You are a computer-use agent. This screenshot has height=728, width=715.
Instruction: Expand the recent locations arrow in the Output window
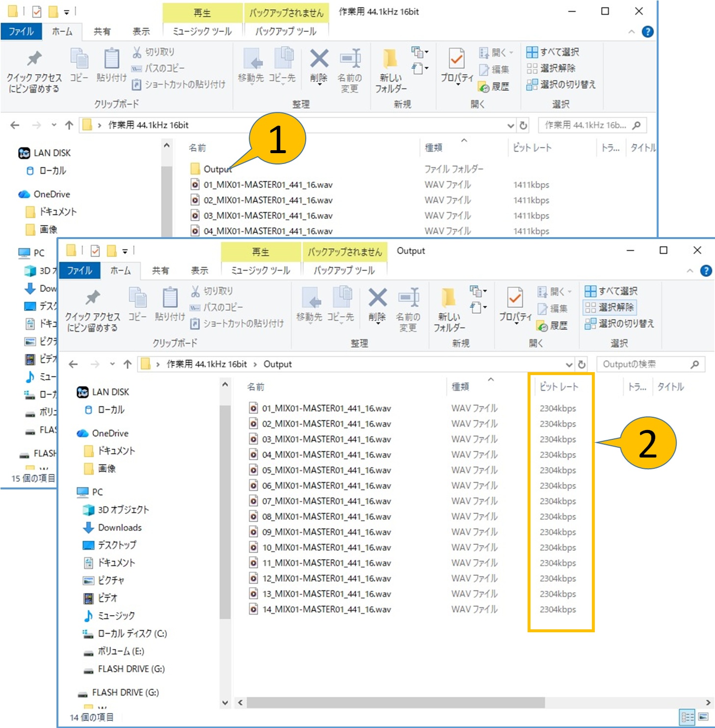pos(112,364)
